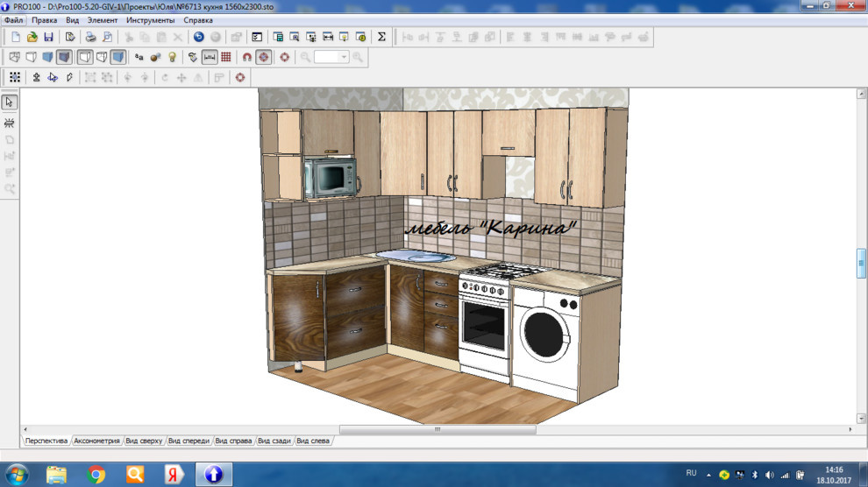Toggle the red grid display button

(x=226, y=57)
